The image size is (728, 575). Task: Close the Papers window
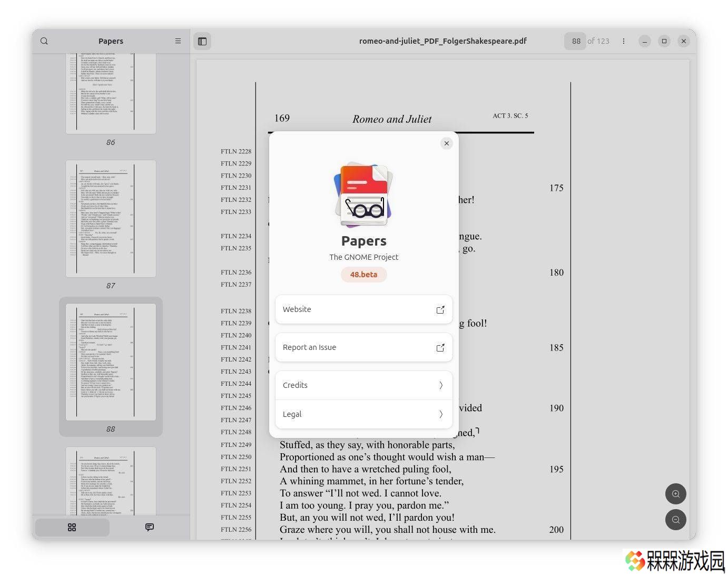tap(684, 41)
